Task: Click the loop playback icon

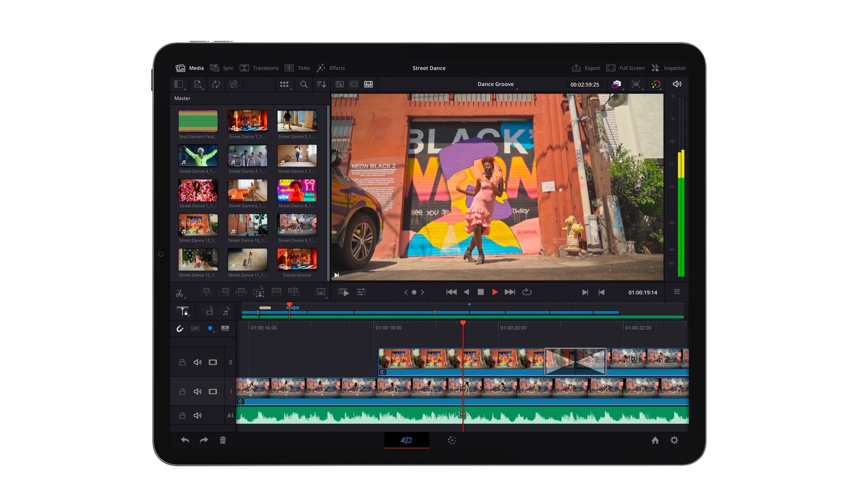Action: point(527,292)
